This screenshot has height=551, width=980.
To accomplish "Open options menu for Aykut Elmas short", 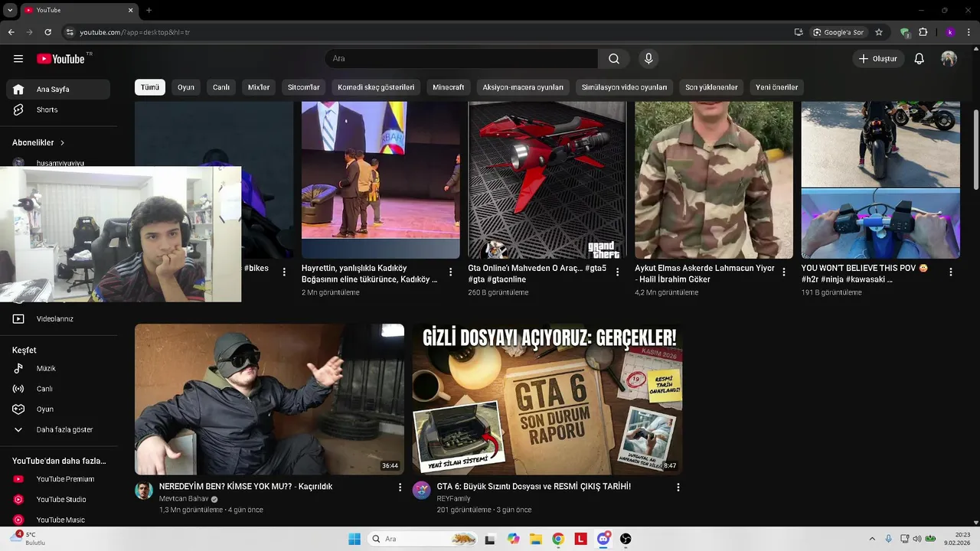I will click(784, 272).
